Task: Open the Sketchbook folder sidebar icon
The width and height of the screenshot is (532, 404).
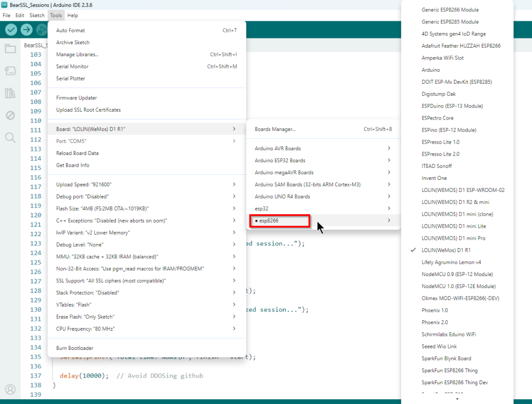Action: click(10, 49)
